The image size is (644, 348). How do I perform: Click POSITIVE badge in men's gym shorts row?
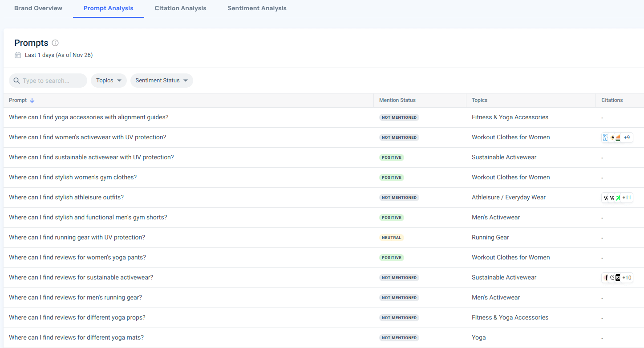pyautogui.click(x=392, y=218)
